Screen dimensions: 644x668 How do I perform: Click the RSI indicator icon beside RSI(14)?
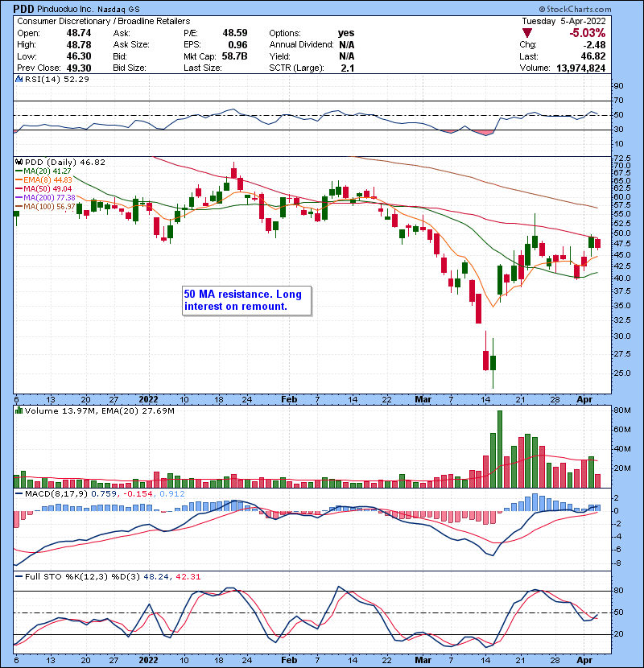point(19,79)
